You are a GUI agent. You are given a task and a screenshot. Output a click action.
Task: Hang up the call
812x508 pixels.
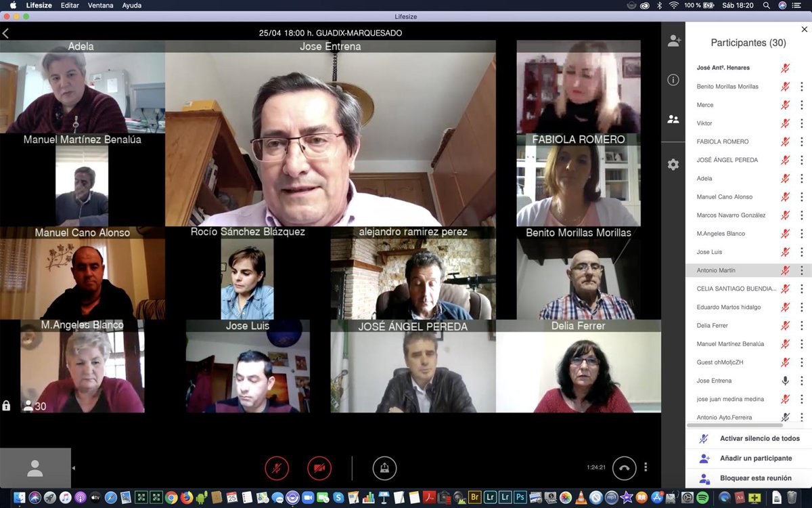click(624, 468)
